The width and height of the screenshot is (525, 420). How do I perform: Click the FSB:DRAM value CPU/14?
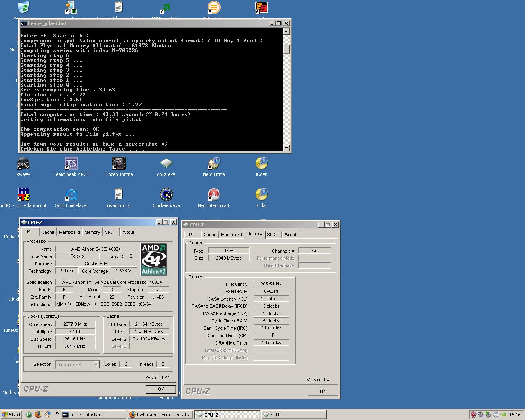tap(271, 291)
